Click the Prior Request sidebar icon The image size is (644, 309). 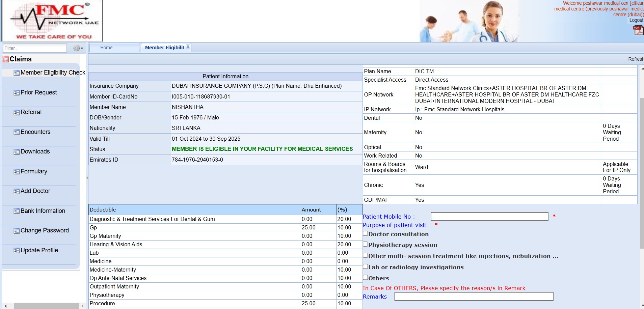coord(16,93)
